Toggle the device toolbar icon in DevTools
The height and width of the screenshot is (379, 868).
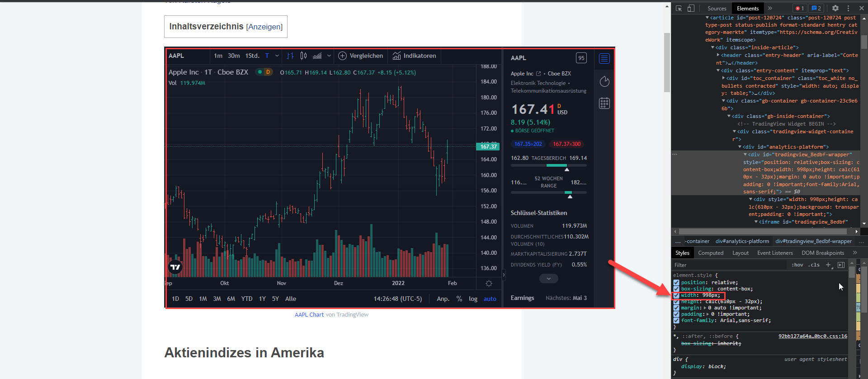tap(691, 8)
